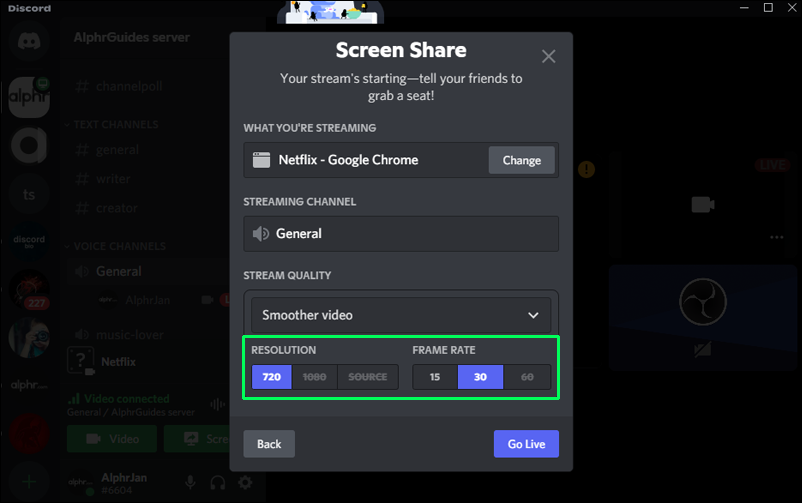The image size is (802, 503).
Task: Select 1080 resolution
Action: point(314,377)
